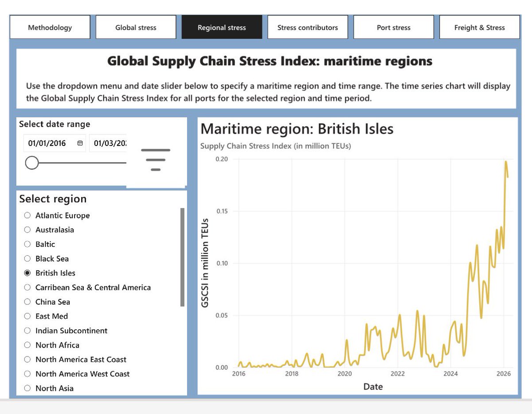Click the Select date range label
The image size is (532, 414).
coord(55,124)
